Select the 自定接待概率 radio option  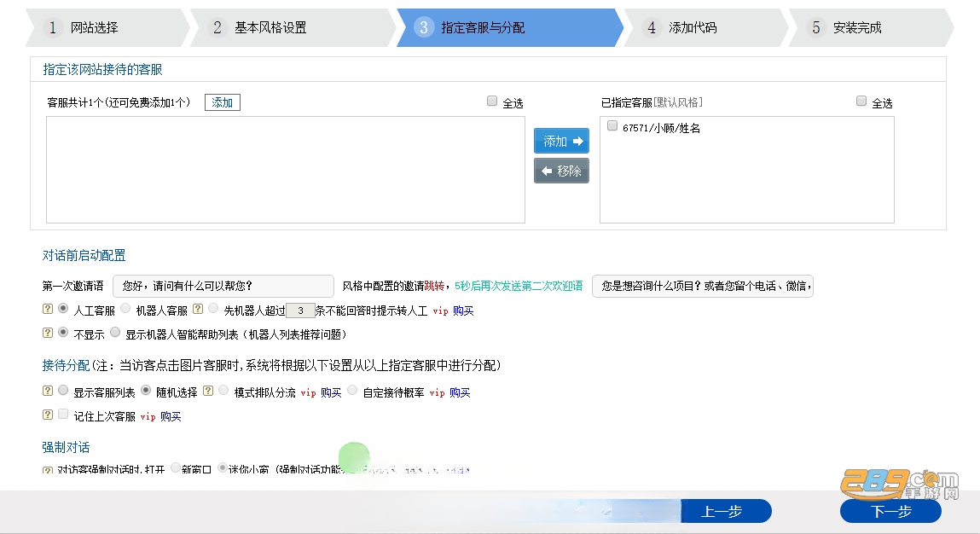(x=352, y=391)
